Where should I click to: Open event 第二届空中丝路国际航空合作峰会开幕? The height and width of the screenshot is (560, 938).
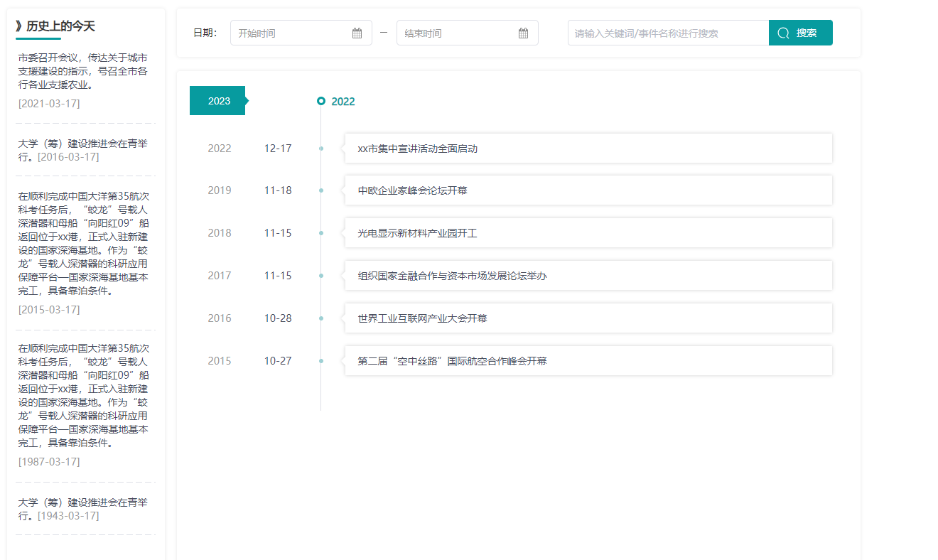[588, 361]
